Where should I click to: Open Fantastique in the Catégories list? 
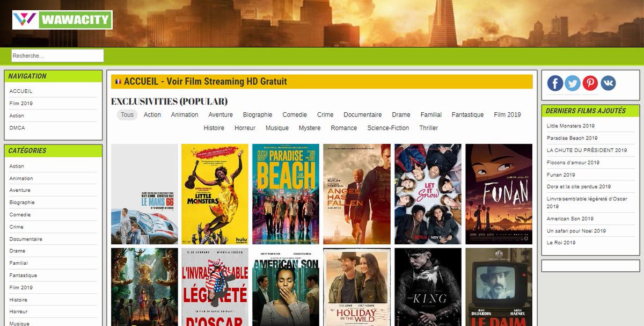click(x=23, y=276)
